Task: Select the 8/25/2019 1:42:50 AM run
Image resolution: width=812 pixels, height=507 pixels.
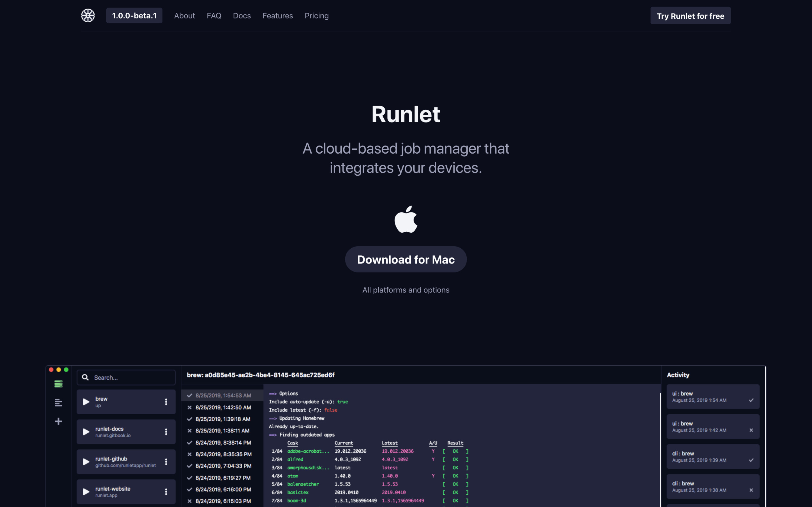Action: tap(223, 407)
